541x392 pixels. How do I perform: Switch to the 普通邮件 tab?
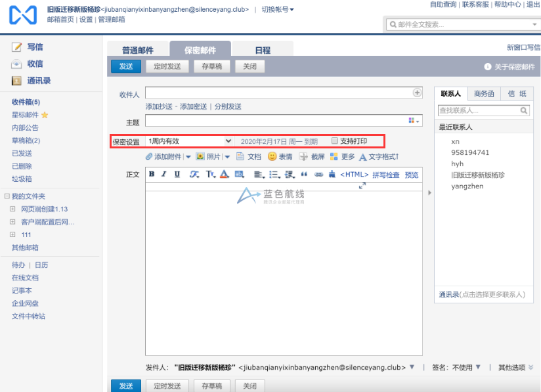point(138,50)
